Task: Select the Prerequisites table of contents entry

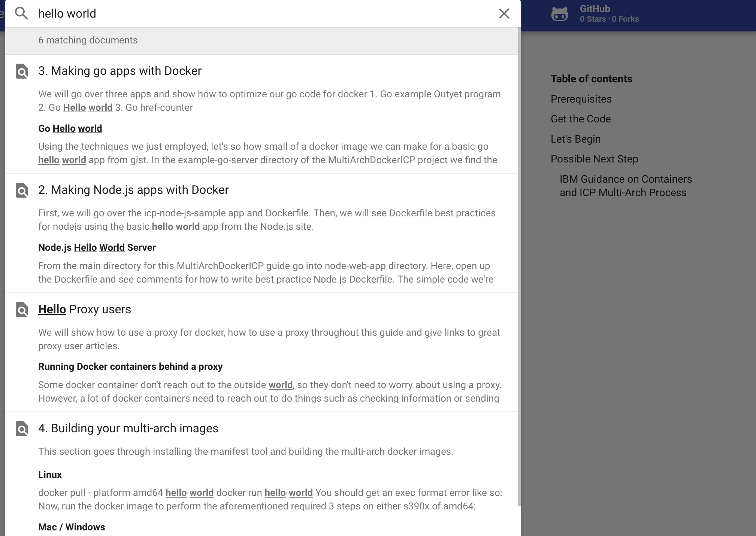Action: coord(581,98)
